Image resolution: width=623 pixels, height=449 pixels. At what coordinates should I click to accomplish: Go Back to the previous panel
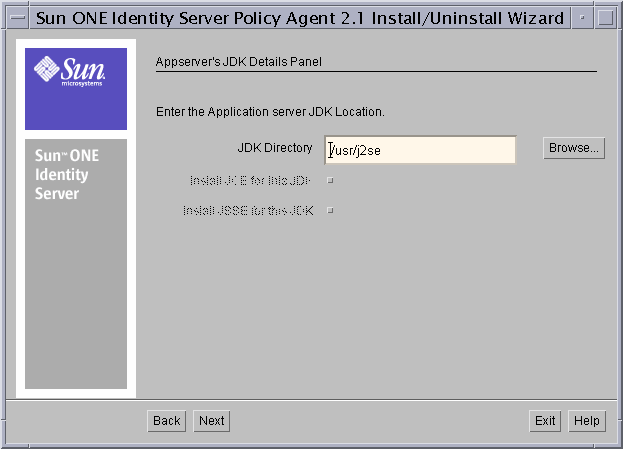[166, 421]
